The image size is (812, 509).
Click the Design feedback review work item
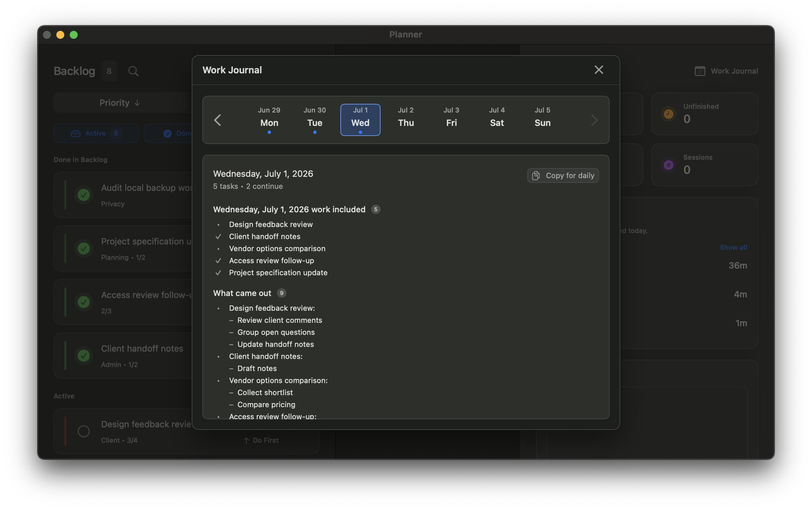tap(271, 224)
